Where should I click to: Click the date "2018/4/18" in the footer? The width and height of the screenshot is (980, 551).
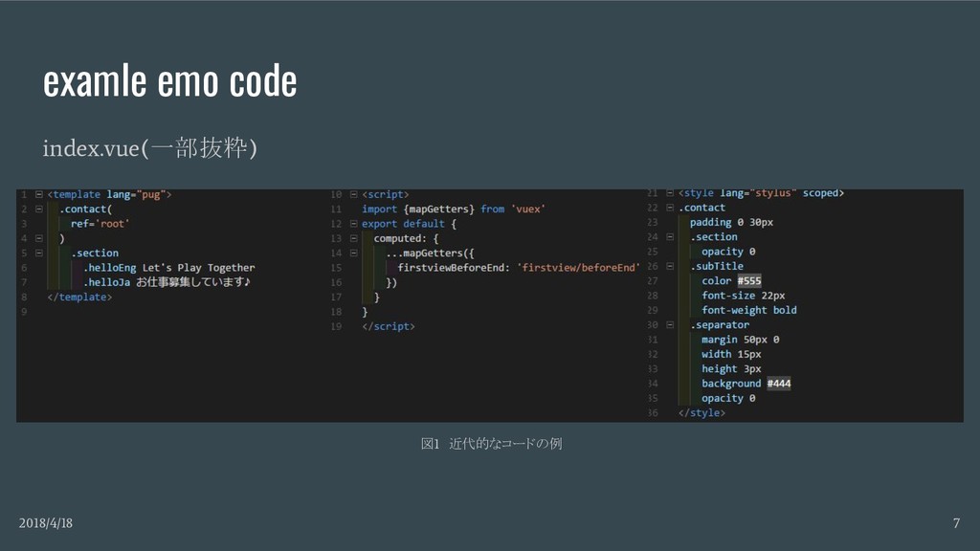point(46,523)
